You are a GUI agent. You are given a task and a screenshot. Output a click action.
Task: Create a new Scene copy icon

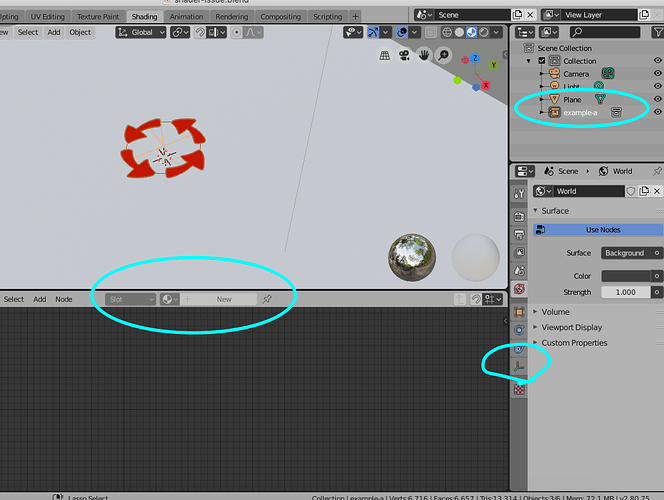click(517, 15)
